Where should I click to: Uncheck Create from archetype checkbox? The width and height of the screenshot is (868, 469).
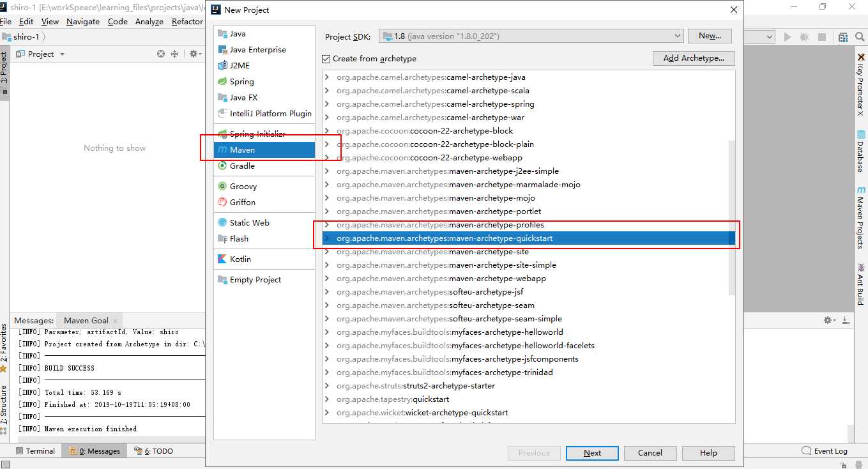(x=327, y=59)
